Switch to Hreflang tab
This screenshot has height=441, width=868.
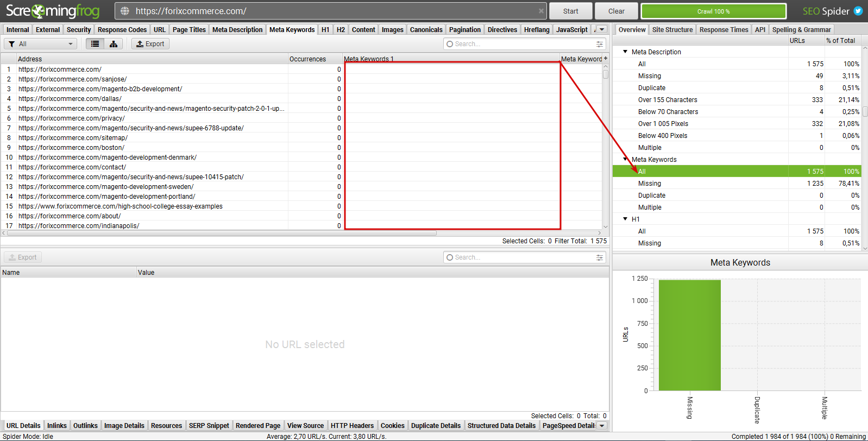click(x=537, y=30)
